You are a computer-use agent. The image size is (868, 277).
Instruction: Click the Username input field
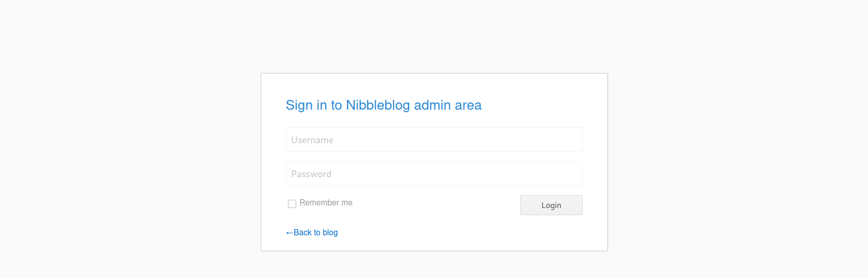[434, 140]
